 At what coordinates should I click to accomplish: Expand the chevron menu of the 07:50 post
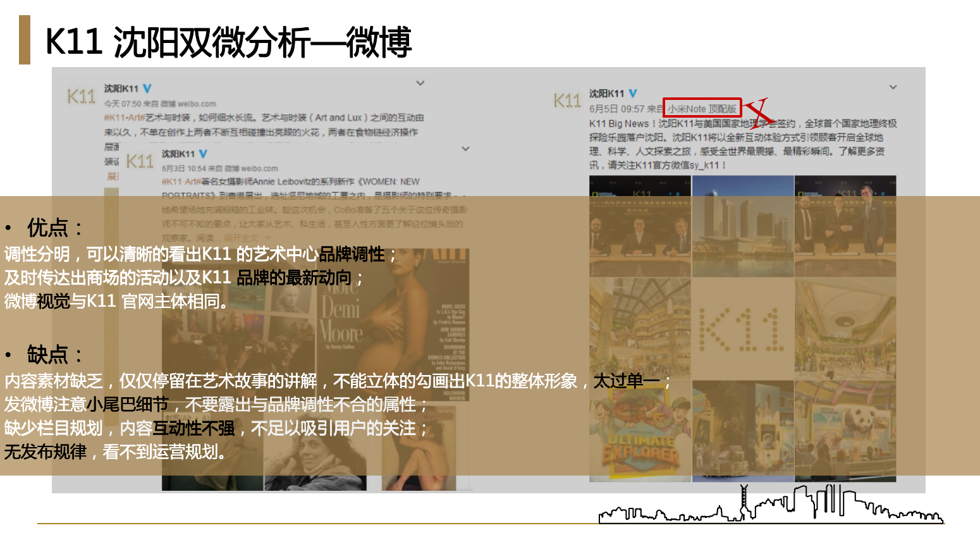click(x=420, y=83)
